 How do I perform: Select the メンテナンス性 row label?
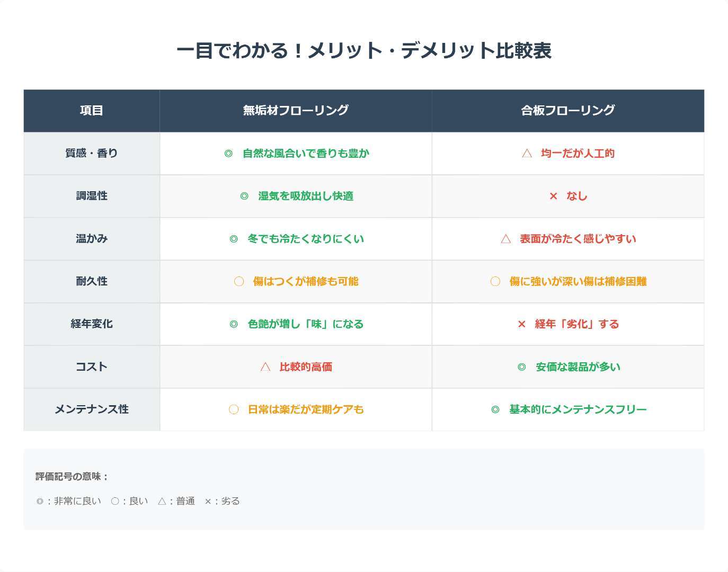pos(92,409)
